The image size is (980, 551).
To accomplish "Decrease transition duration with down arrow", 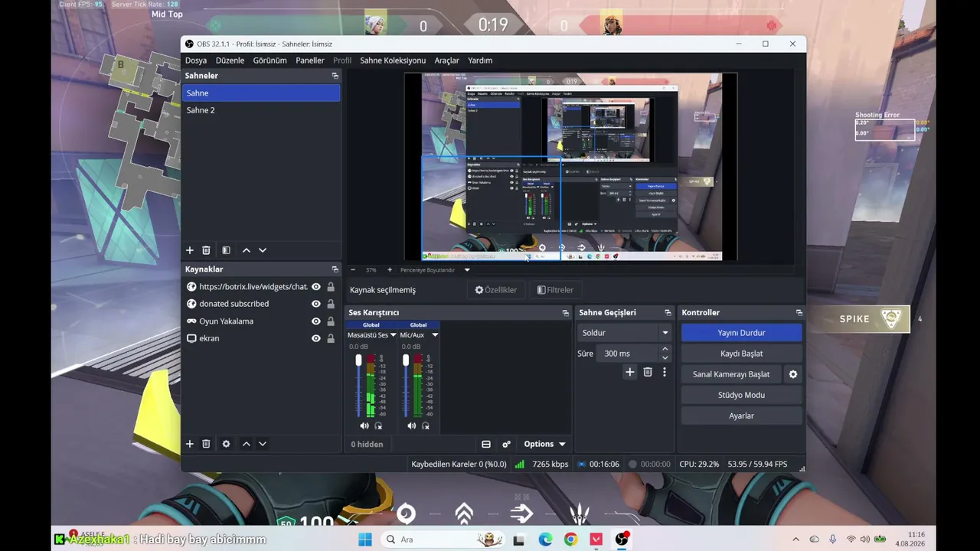I will point(665,357).
